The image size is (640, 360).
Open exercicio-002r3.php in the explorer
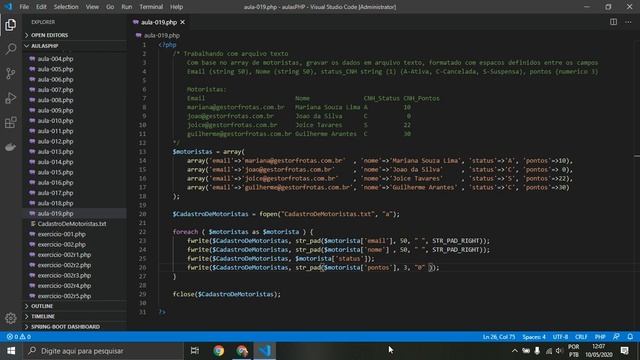click(75, 275)
